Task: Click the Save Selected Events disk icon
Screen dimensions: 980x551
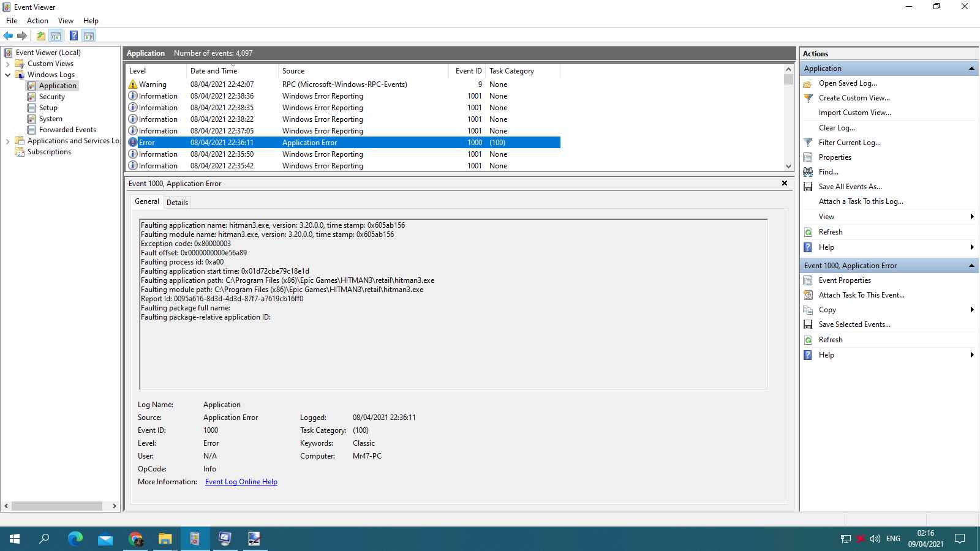Action: pos(808,324)
